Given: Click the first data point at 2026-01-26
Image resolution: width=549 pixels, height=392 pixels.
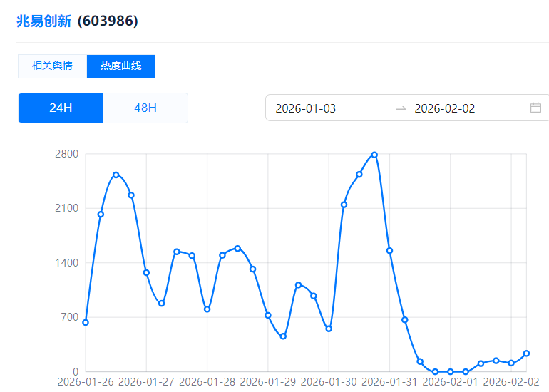Looking at the screenshot, I should pyautogui.click(x=86, y=322).
